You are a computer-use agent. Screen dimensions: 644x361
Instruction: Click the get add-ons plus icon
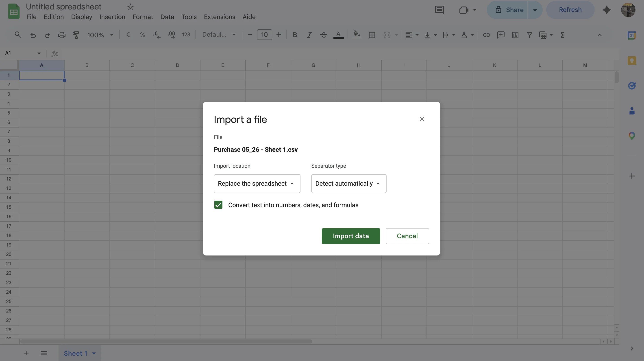[x=632, y=176]
